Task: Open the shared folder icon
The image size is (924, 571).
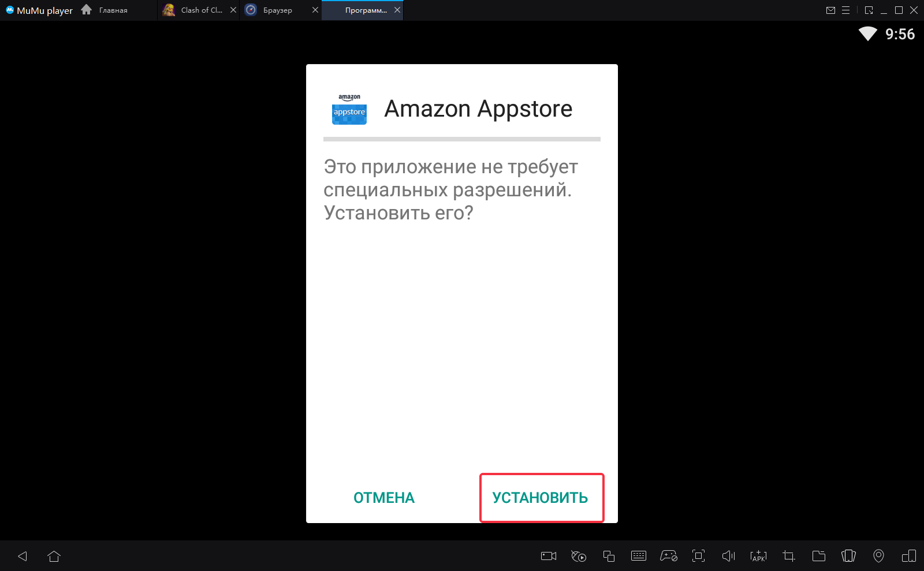Action: tap(819, 556)
